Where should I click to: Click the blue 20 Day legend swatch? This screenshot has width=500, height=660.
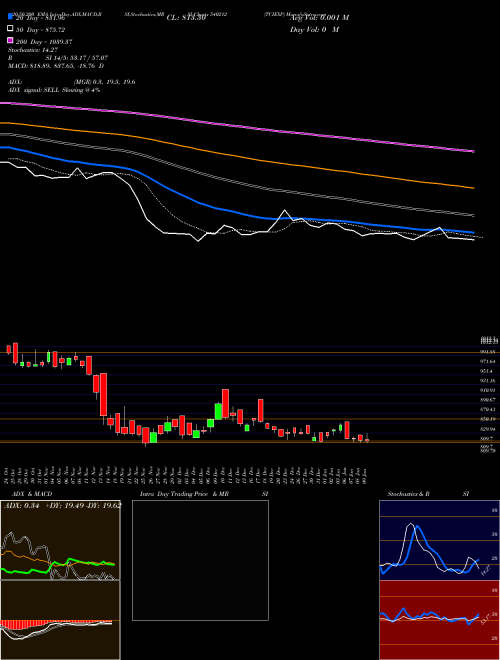pyautogui.click(x=11, y=16)
